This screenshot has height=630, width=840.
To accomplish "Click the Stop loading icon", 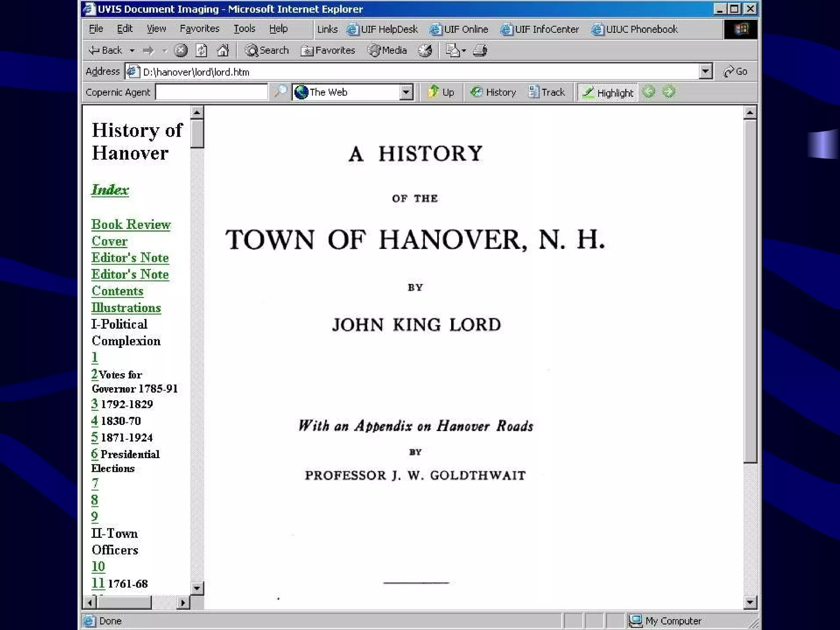I will click(x=180, y=50).
